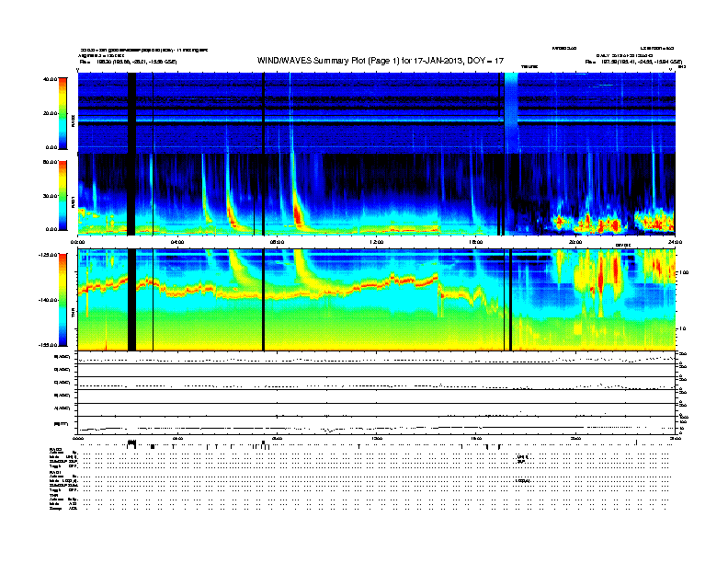Click the WIND/WAVES Summary Plot title text
Viewport: 728px width, 563px height.
381,61
